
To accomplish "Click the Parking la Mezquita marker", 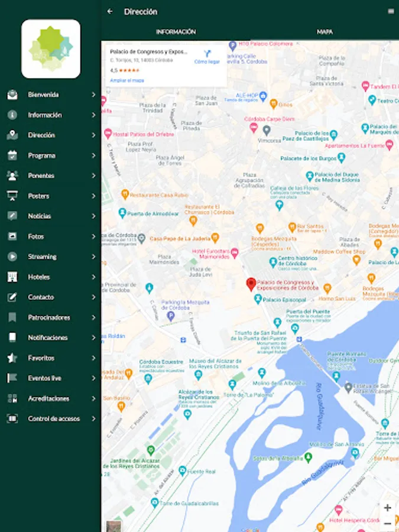I will 171,317.
